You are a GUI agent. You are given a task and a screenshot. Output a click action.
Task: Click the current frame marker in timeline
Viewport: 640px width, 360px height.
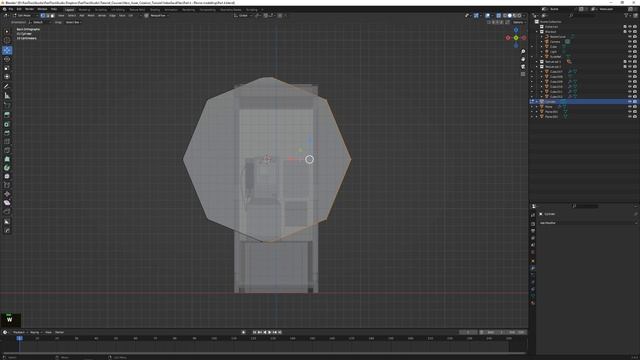tap(19, 338)
